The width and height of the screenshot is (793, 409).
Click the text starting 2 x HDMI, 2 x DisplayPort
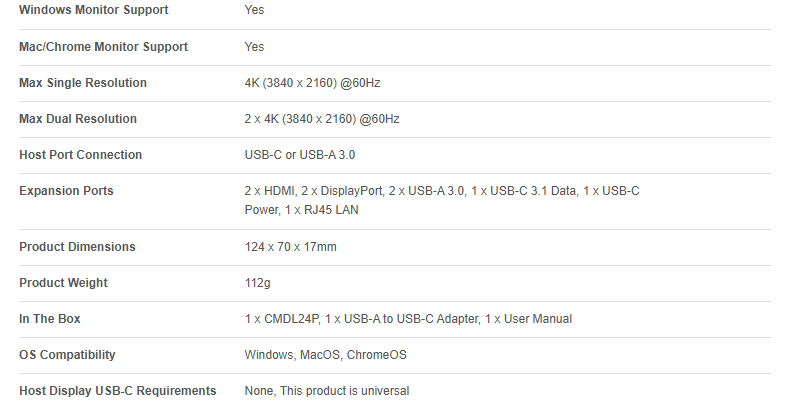(442, 191)
